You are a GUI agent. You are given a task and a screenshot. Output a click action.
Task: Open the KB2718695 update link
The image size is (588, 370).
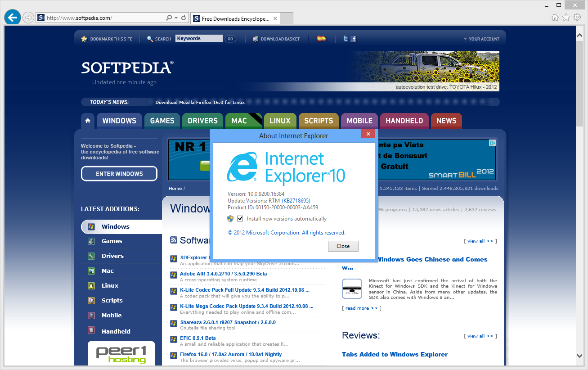point(296,201)
